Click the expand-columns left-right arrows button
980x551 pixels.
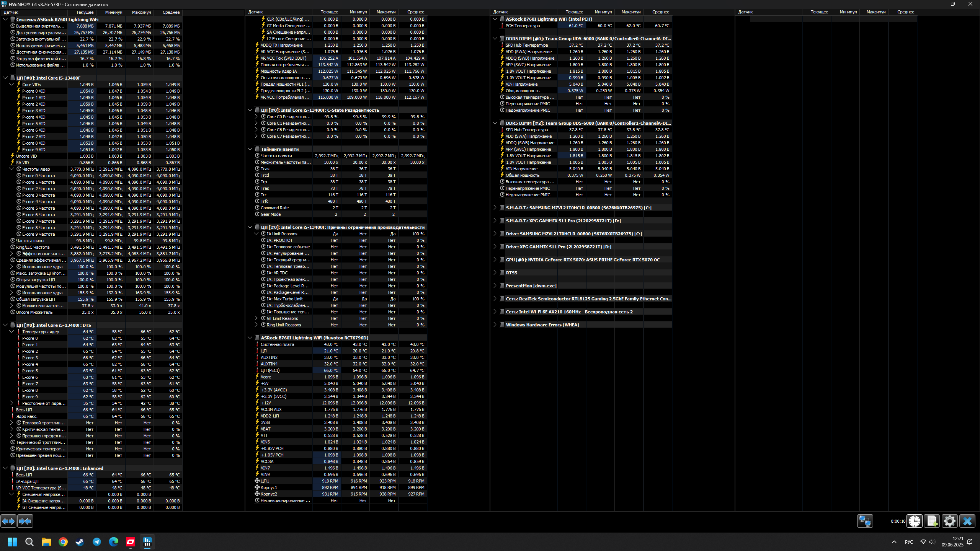pos(8,521)
